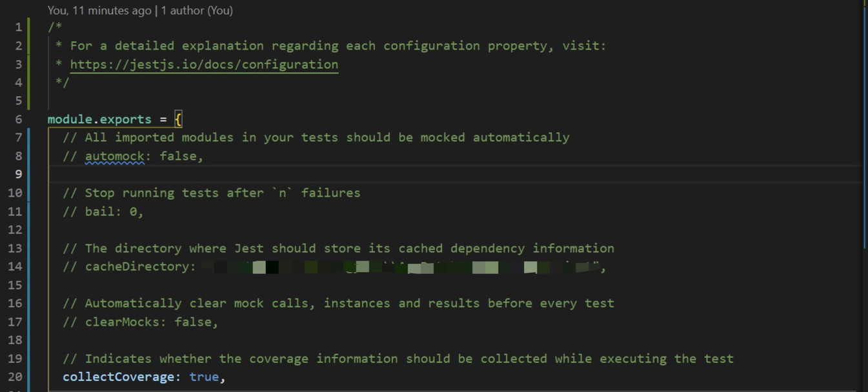Image resolution: width=868 pixels, height=392 pixels.
Task: Place cursor on module.exports text
Action: click(99, 119)
